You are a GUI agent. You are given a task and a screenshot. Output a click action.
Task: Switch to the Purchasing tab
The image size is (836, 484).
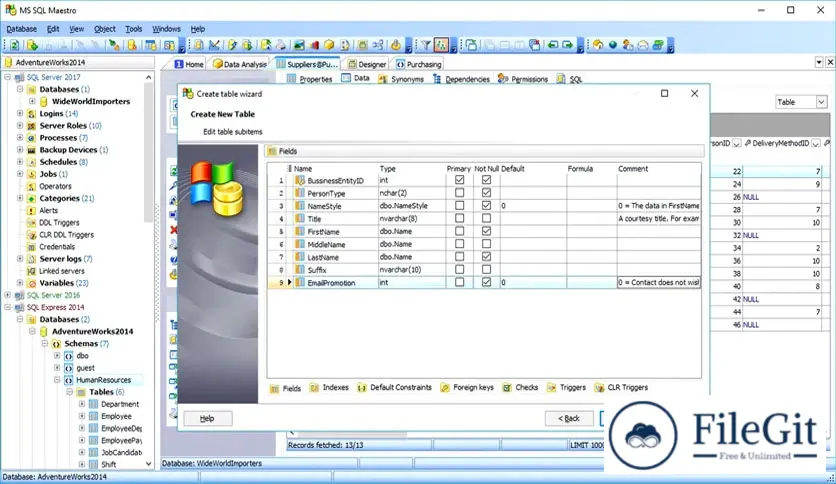click(x=419, y=64)
